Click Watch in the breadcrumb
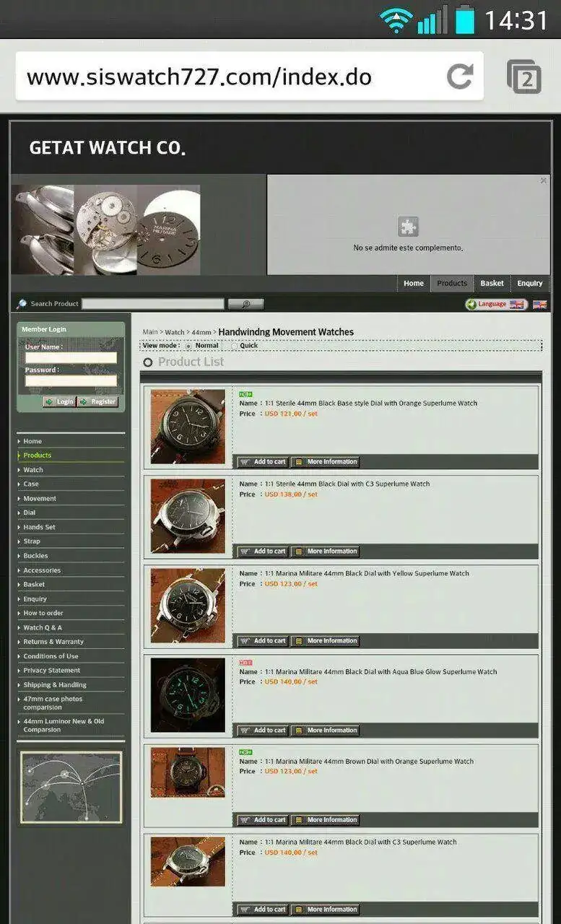The width and height of the screenshot is (561, 924). click(x=175, y=332)
